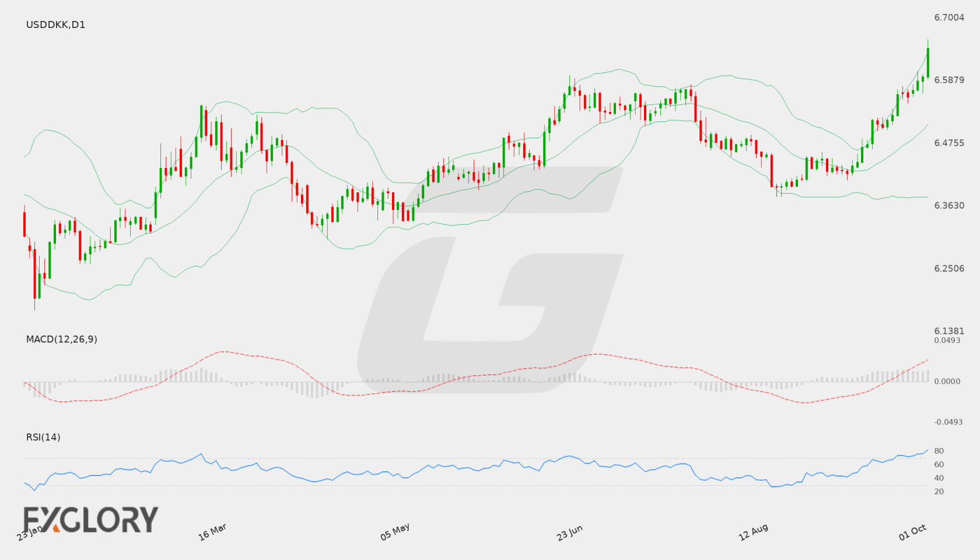Click the 6.1381 price axis label
This screenshot has height=560, width=980.
coord(949,331)
